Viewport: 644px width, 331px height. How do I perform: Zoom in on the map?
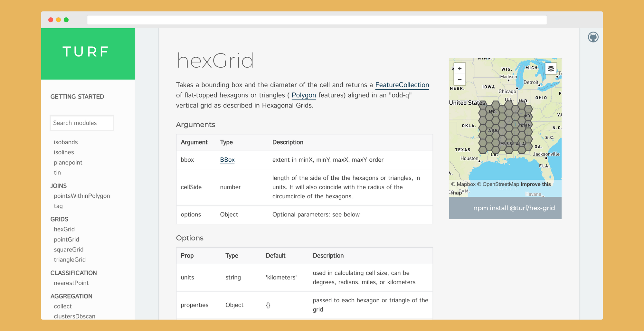click(x=459, y=69)
